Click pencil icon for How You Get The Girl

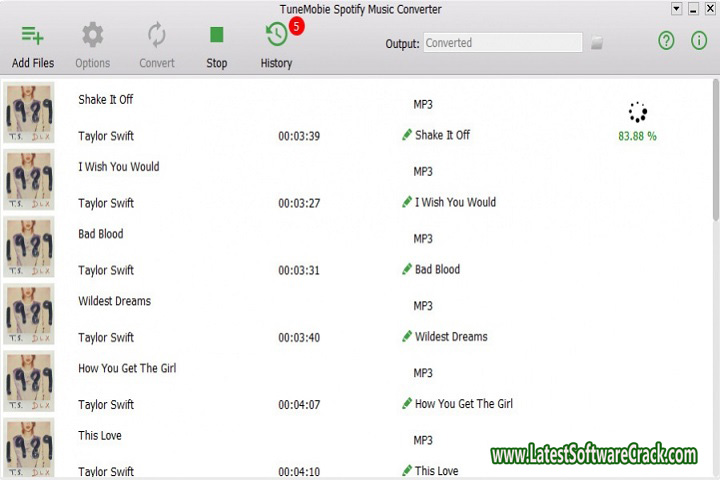click(406, 403)
